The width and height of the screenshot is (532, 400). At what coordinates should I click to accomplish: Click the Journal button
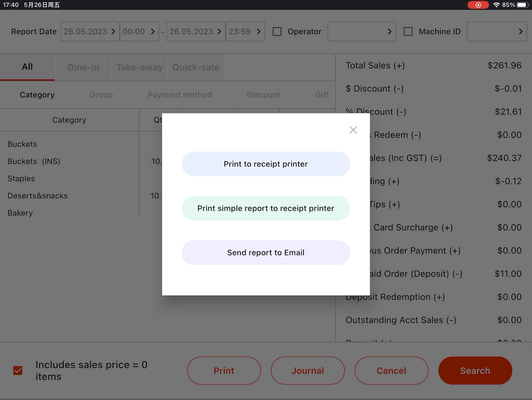tap(308, 371)
